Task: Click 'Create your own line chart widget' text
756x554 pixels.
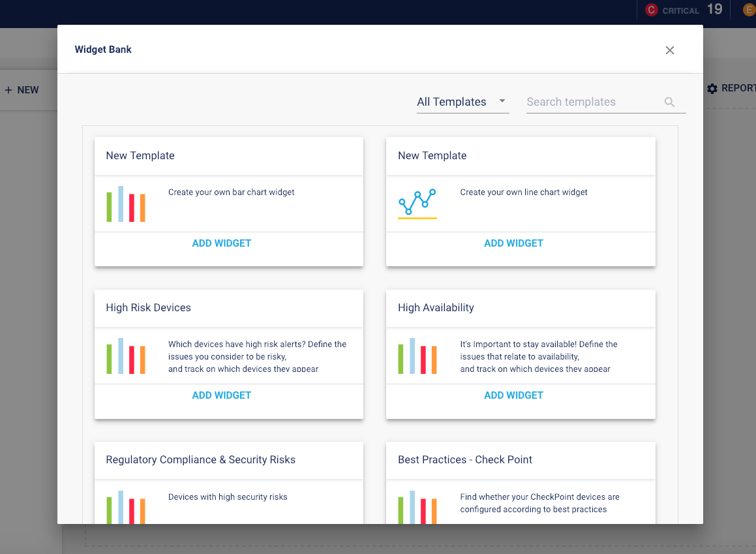Action: [x=524, y=192]
